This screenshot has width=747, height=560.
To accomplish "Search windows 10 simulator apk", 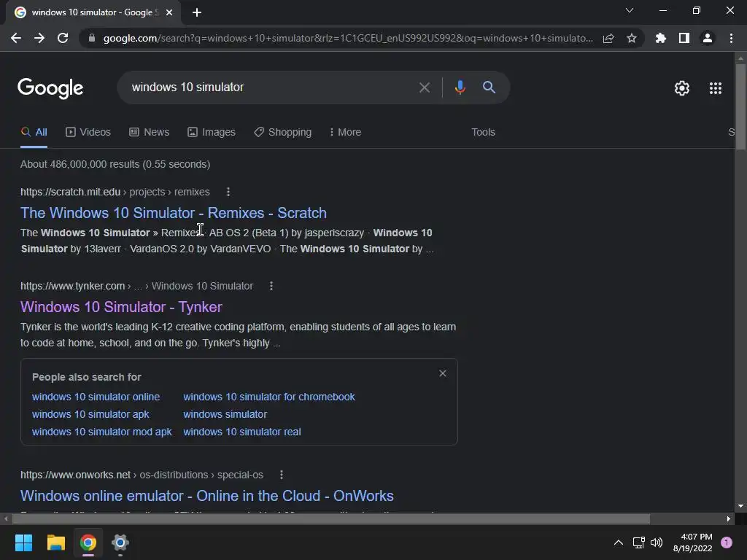I will [x=90, y=414].
